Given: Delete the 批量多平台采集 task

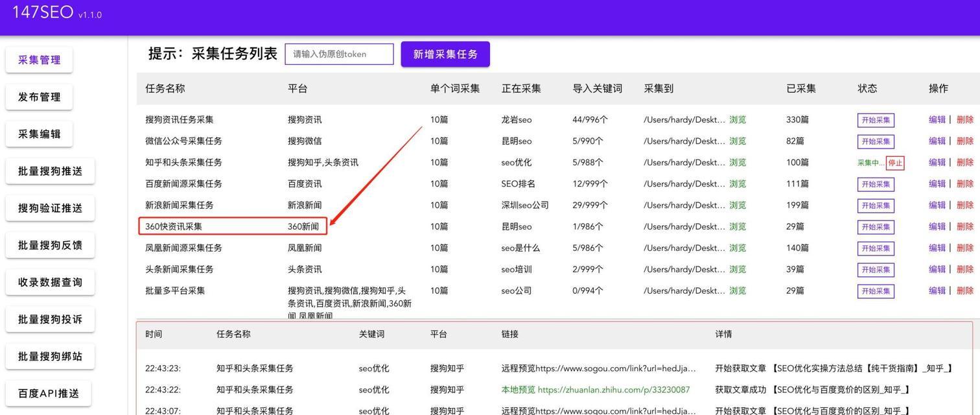Looking at the screenshot, I should (x=965, y=290).
